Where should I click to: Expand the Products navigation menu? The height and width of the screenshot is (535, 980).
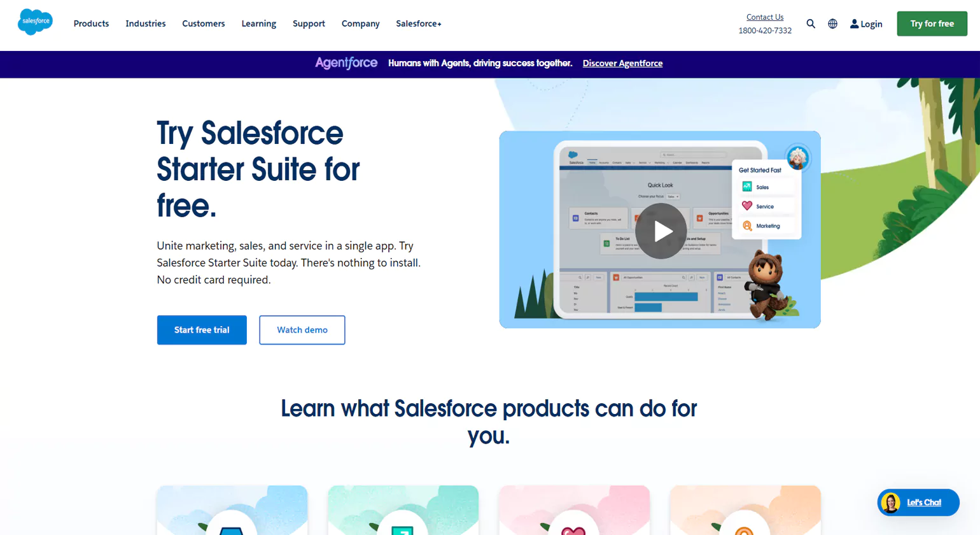point(91,24)
